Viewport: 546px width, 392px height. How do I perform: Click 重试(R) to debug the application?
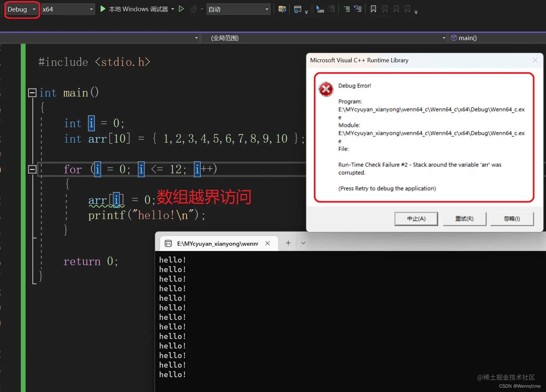pos(464,219)
